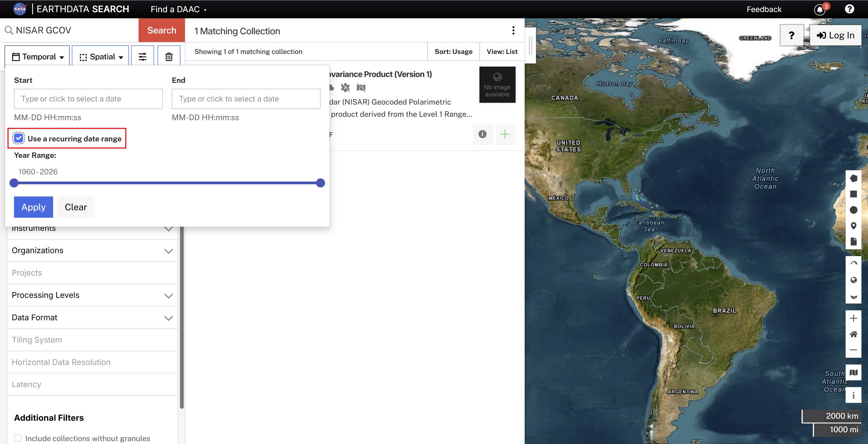Screen dimensions: 868x444
Task: Apply the selected temporal range
Action: 33,207
